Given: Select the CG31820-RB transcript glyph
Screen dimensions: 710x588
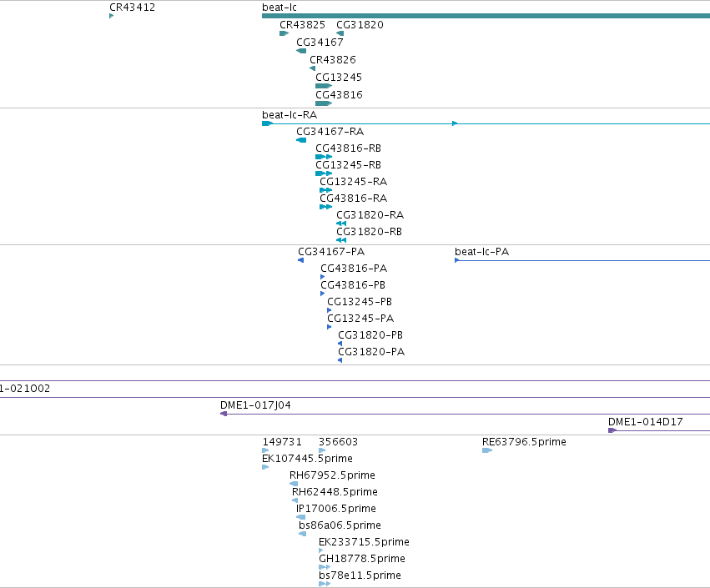Looking at the screenshot, I should (x=341, y=240).
